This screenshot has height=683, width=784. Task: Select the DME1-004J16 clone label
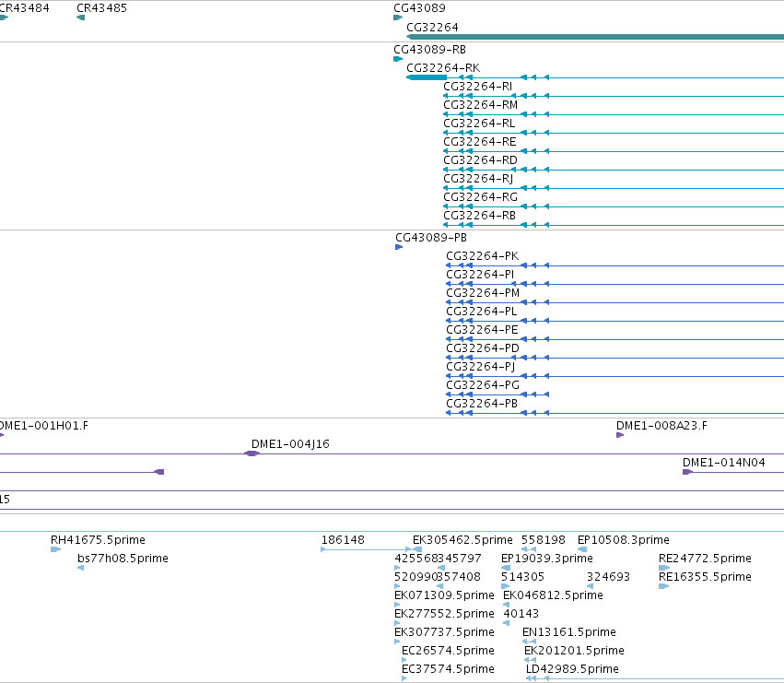(x=290, y=444)
